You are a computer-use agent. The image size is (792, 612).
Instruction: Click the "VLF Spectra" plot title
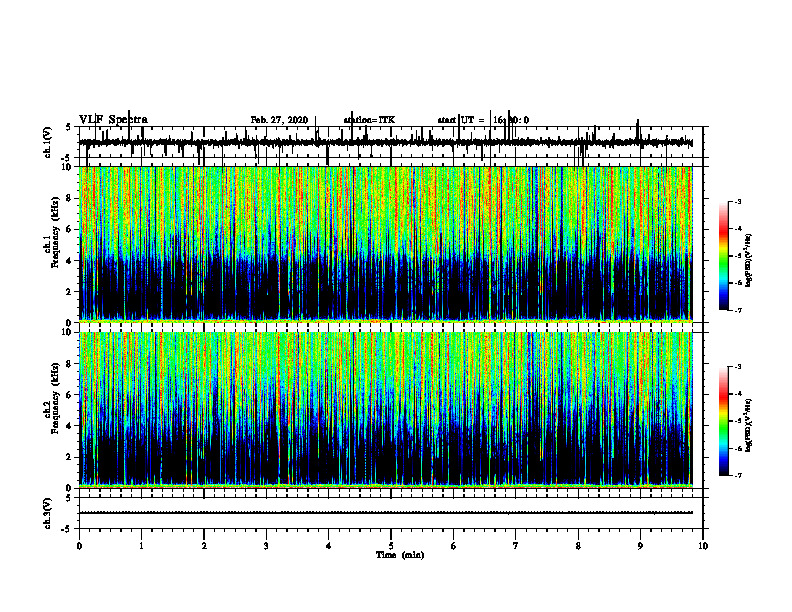pos(113,120)
